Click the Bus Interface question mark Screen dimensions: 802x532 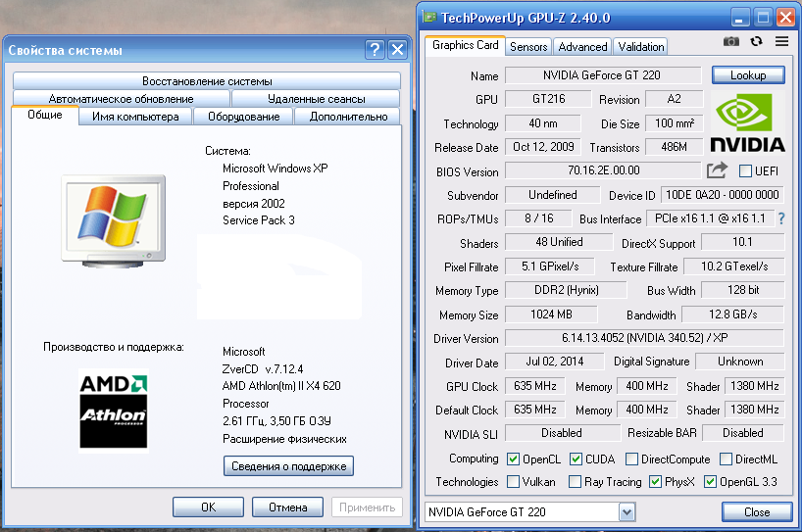(x=781, y=218)
